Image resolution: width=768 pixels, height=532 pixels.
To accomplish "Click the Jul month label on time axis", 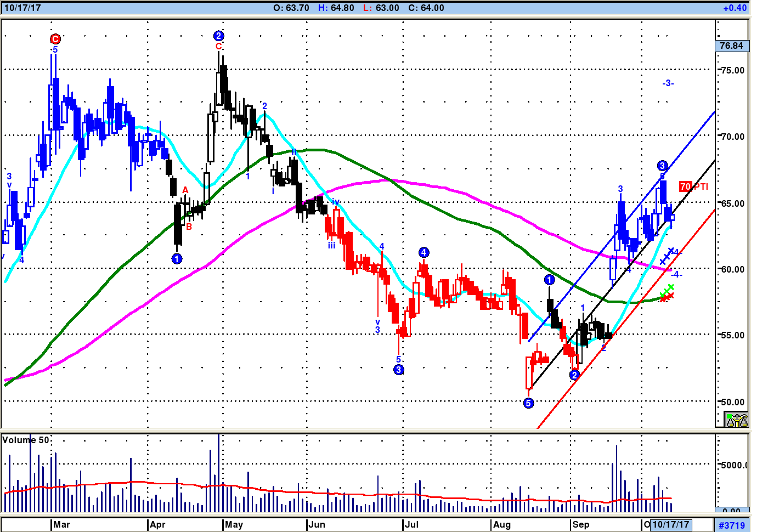I will pyautogui.click(x=411, y=525).
